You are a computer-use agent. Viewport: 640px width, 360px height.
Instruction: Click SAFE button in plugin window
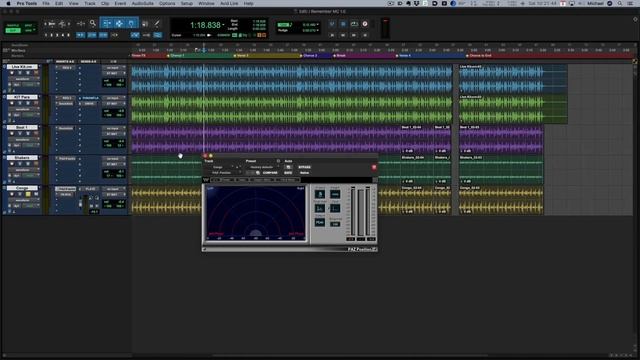coord(288,173)
